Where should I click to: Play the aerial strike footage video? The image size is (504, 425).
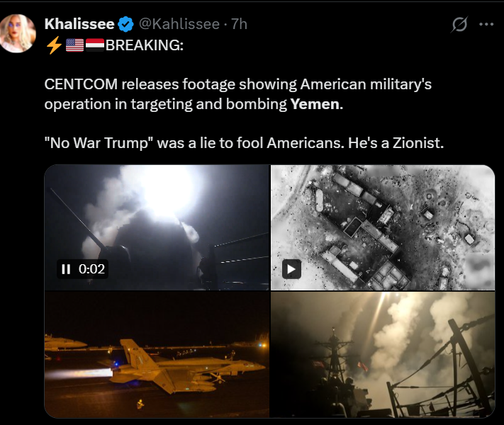point(292,269)
